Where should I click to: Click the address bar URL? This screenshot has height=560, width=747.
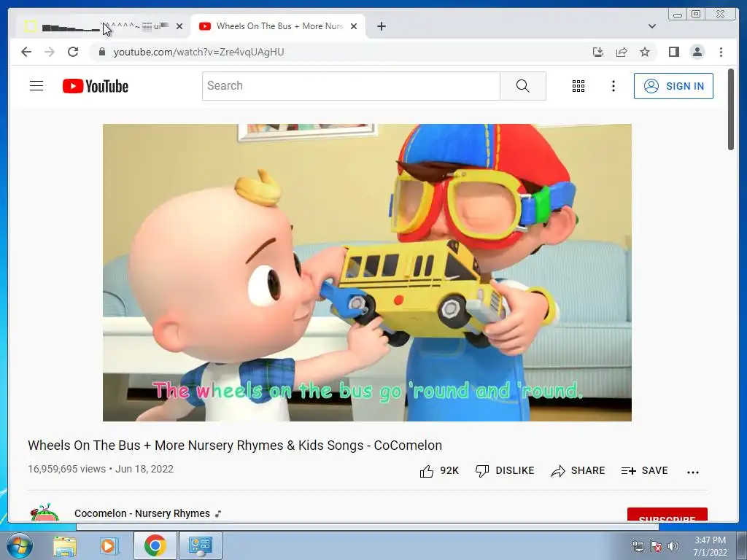coord(198,52)
